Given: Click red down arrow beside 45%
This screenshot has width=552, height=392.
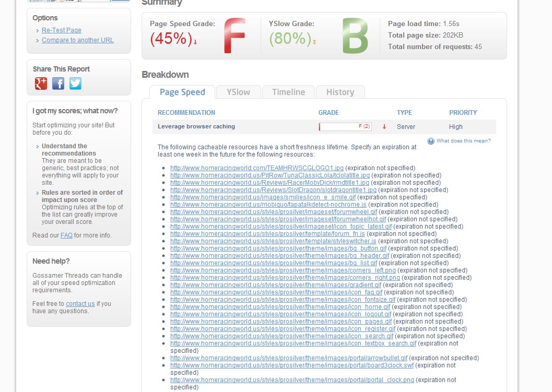Looking at the screenshot, I should pos(195,42).
